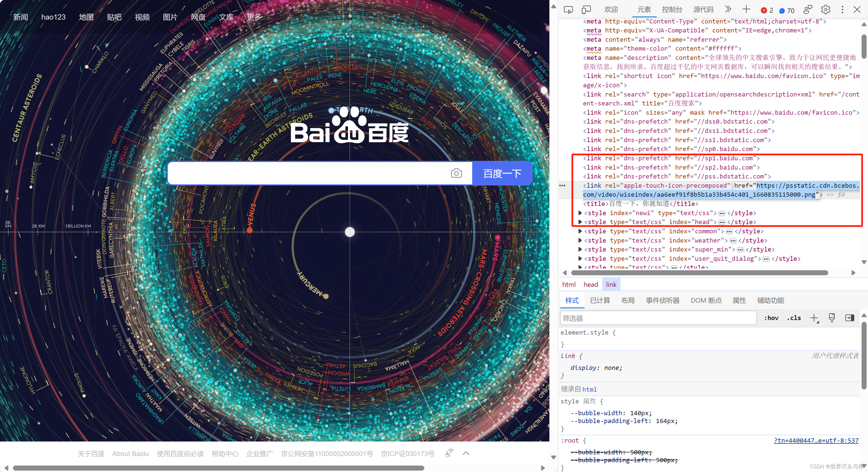Open the red error count badge
This screenshot has height=472, width=868.
(767, 10)
